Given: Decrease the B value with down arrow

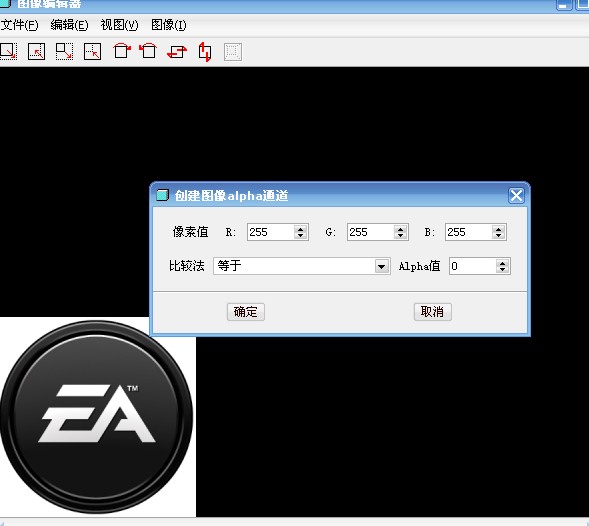Looking at the screenshot, I should click(498, 236).
